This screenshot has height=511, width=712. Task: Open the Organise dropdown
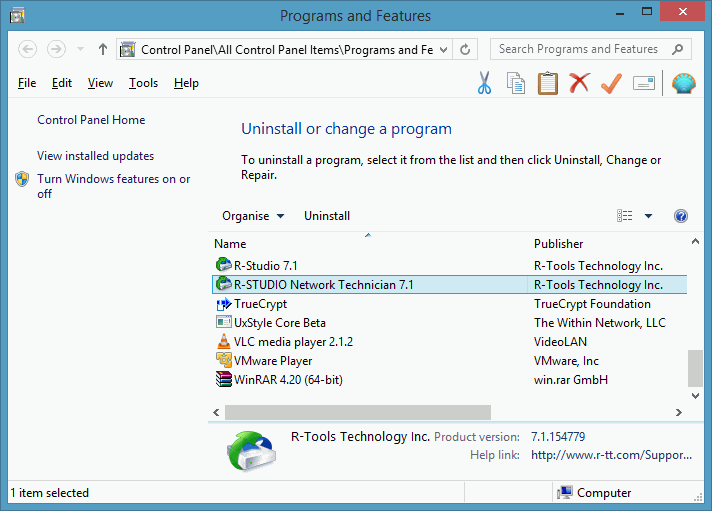[x=252, y=216]
